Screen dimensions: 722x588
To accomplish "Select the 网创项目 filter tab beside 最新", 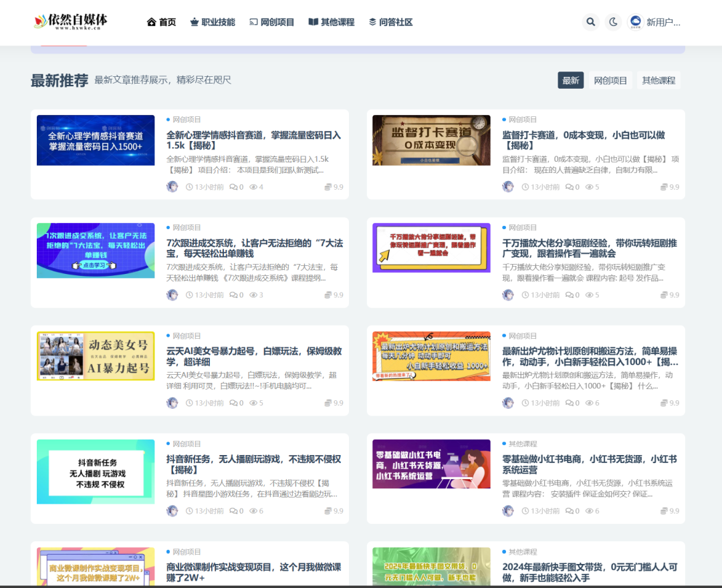I will 610,81.
